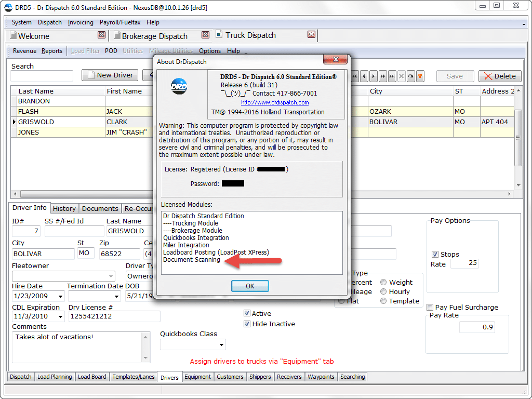Refresh records with the circular arrow icon
Viewport: 532px width, 399px height.
click(410, 75)
